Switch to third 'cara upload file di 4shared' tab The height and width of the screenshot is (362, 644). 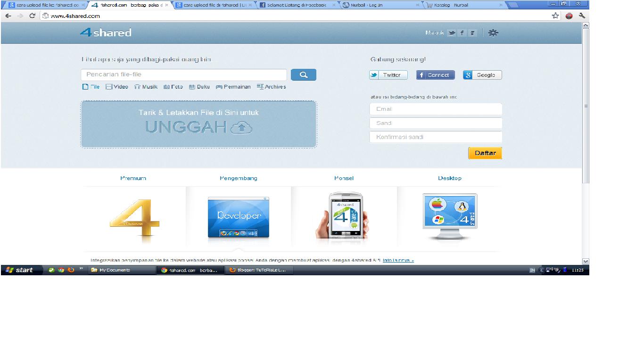tap(214, 5)
